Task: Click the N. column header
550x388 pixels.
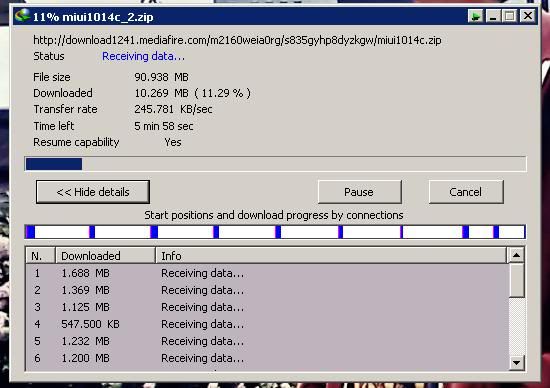Action: pos(40,255)
